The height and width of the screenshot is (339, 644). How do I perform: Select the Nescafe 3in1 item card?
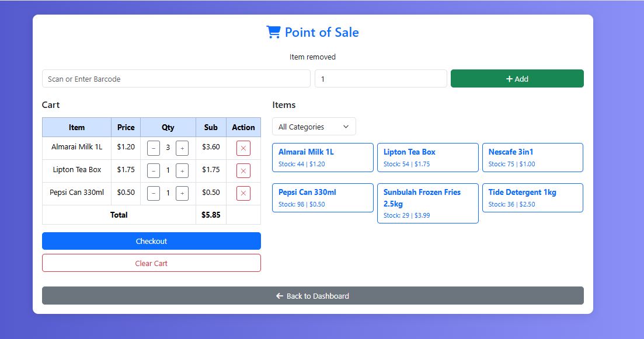(x=532, y=157)
